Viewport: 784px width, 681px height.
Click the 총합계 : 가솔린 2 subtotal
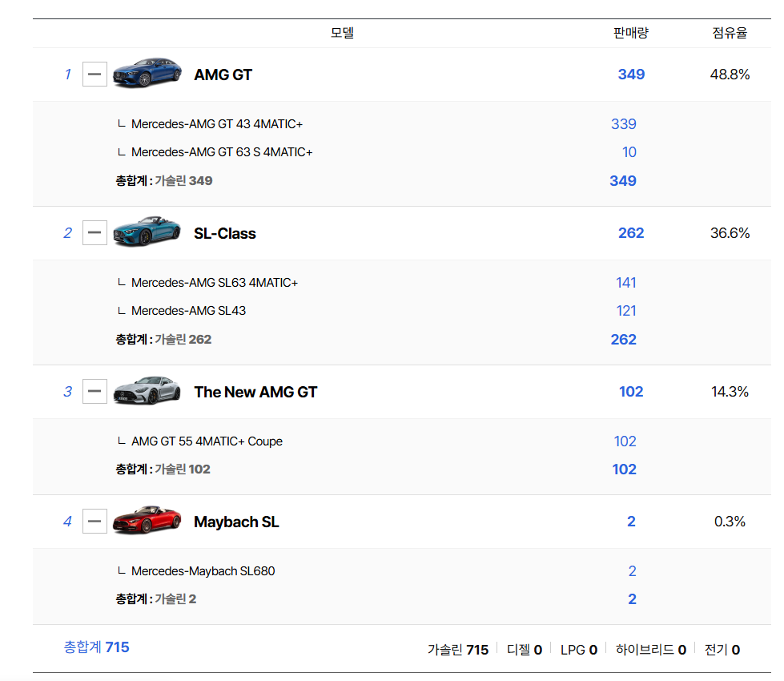pos(156,598)
